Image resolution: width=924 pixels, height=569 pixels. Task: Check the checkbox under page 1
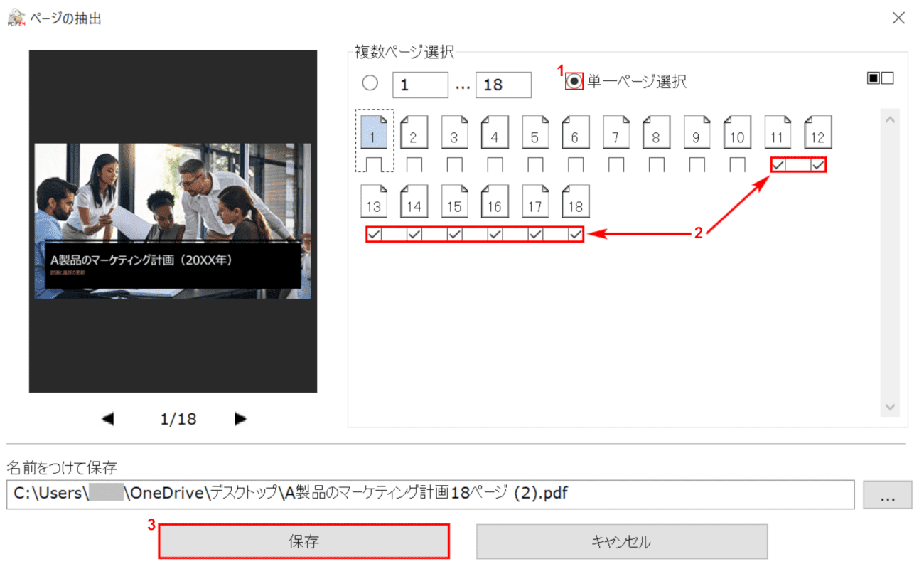[374, 165]
